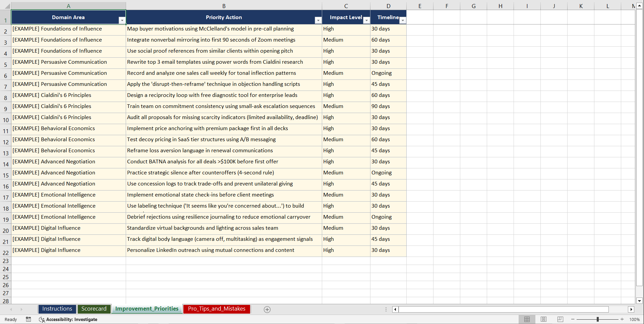Screen dimensions: 644x324
Task: Click the macro recording icon in status bar
Action: 28,319
